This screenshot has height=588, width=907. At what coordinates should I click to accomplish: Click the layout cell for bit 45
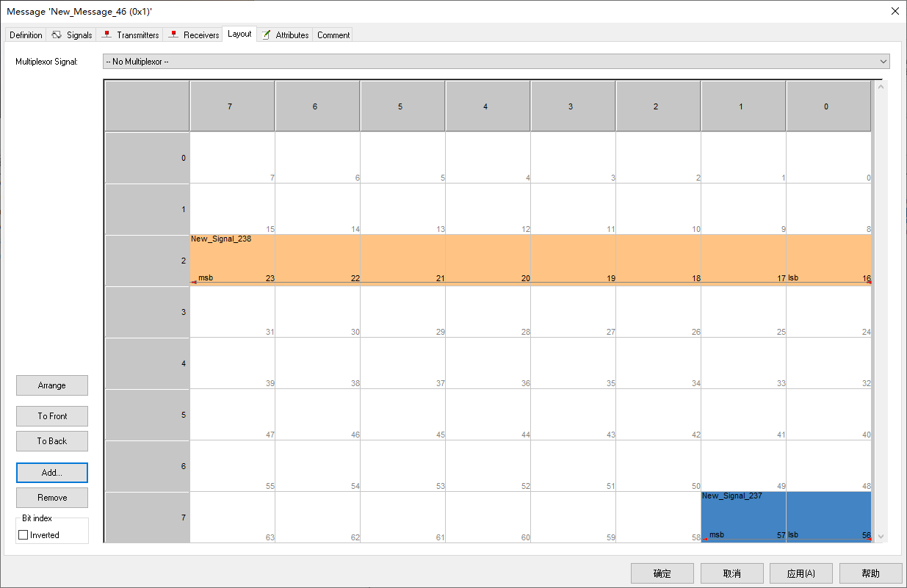pos(402,415)
